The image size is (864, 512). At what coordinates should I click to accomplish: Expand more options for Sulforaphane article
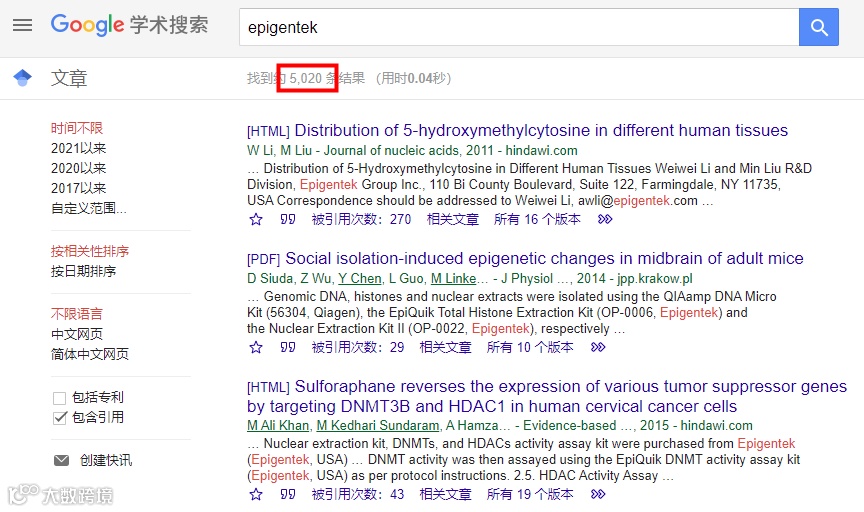point(598,494)
